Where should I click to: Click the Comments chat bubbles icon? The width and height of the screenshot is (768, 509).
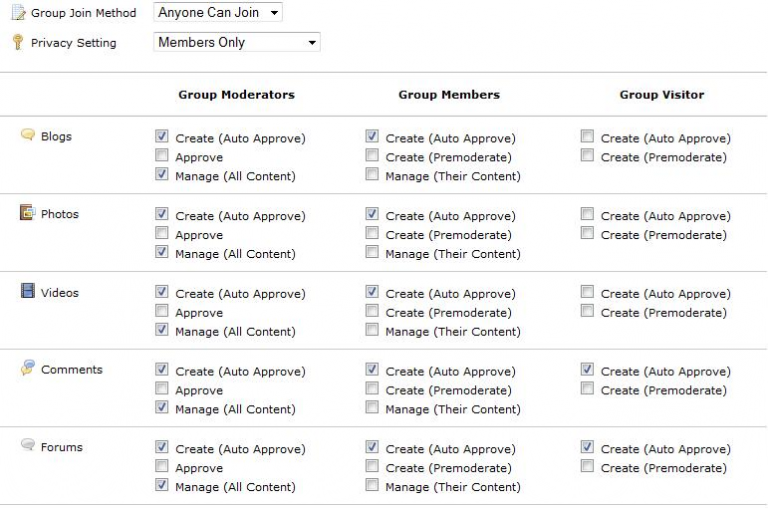28,368
